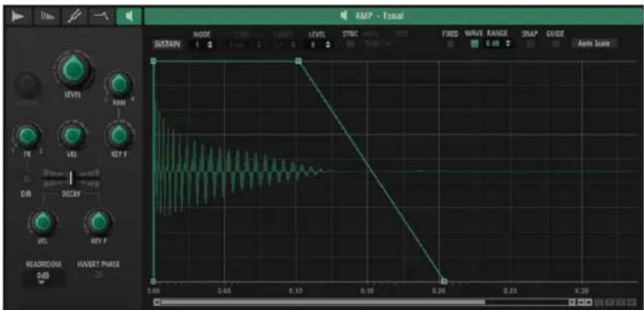Viewport: 644px width, 310px height.
Task: Click the KEY F knob under PAN
Action: point(119,136)
